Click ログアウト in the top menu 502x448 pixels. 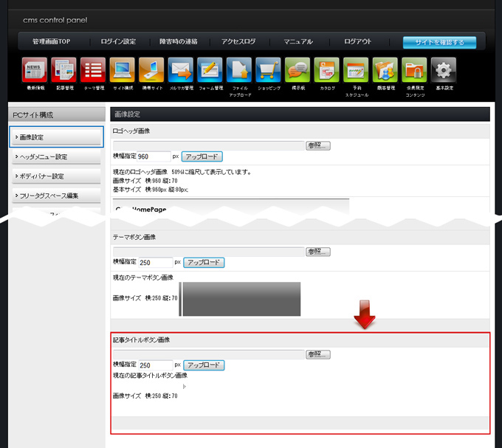(357, 42)
